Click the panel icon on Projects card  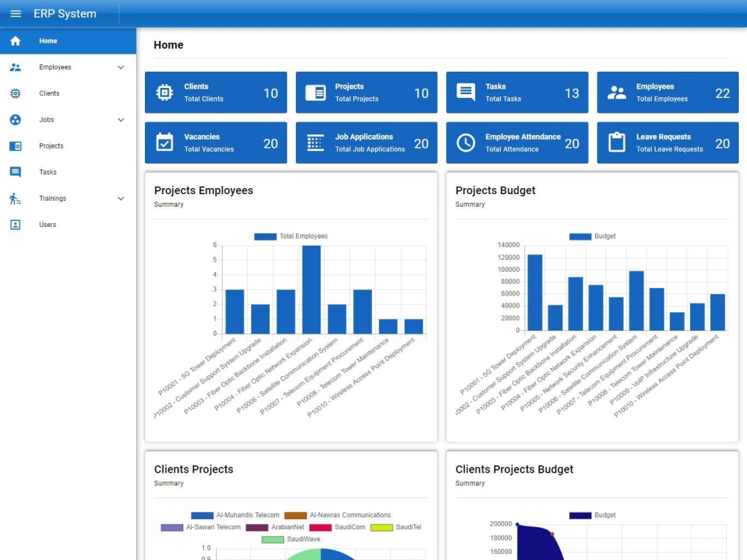point(315,93)
